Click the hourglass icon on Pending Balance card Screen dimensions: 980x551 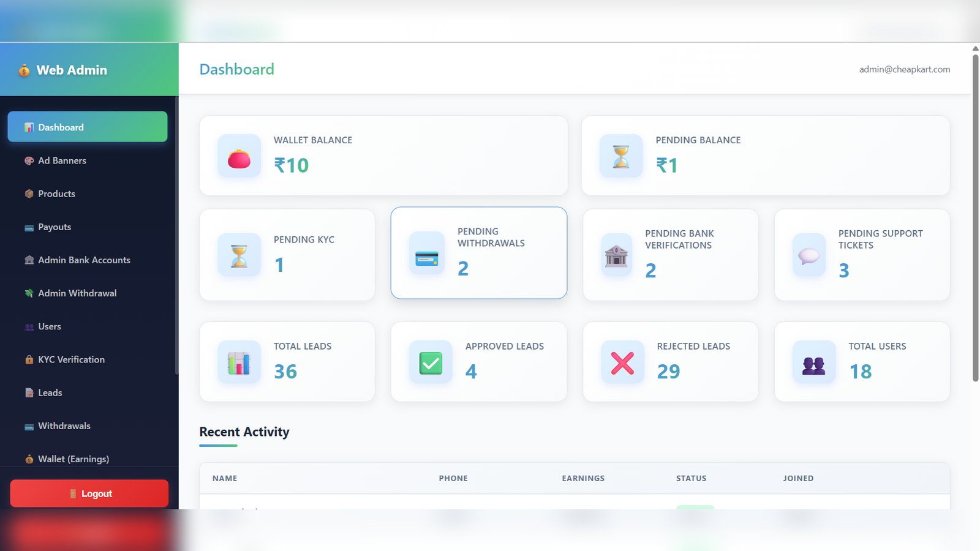[621, 156]
